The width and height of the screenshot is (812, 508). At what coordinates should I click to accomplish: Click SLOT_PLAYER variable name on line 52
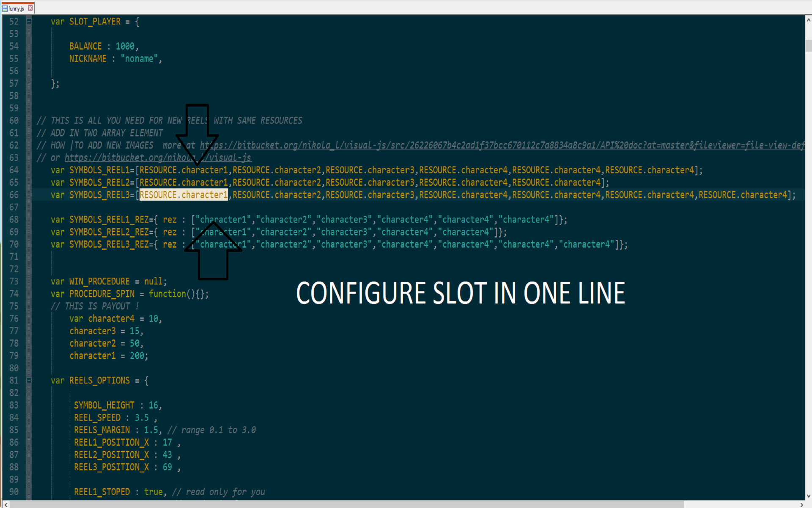coord(95,22)
